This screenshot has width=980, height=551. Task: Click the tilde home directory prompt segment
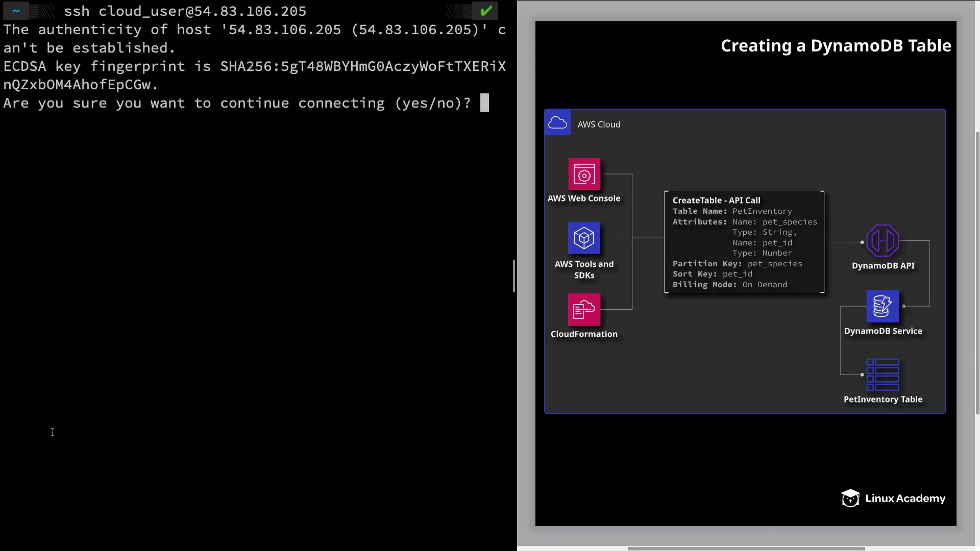(x=16, y=11)
